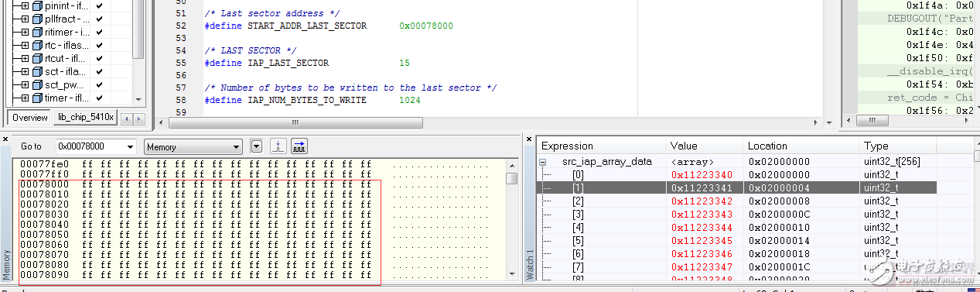Image resolution: width=980 pixels, height=292 pixels.
Task: Click the memory pin/marker toolbar icon
Action: (278, 146)
